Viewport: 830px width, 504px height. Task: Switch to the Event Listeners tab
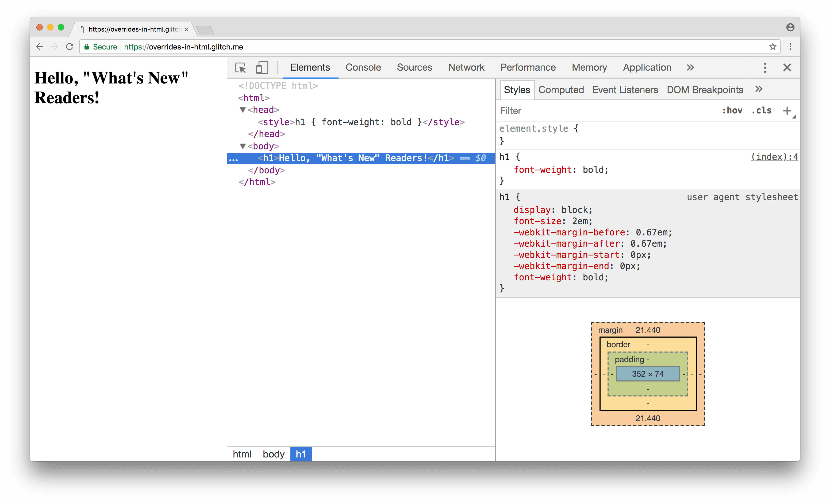click(x=624, y=90)
